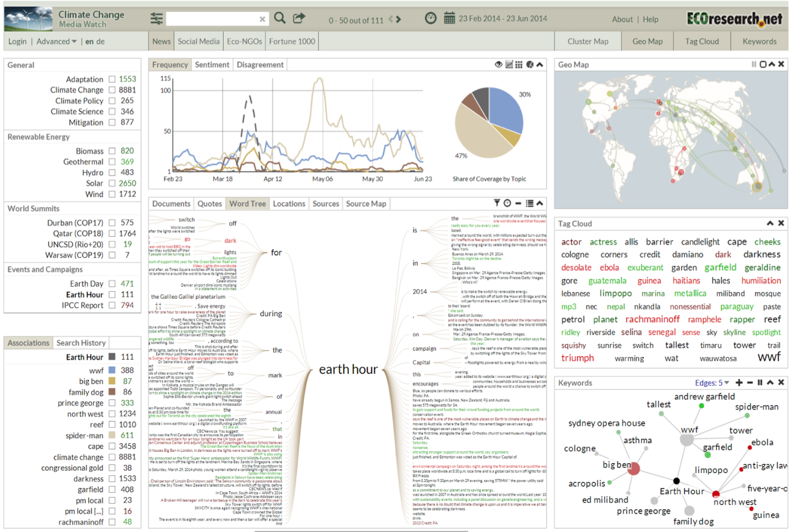Click the share/export arrow icon

[299, 18]
